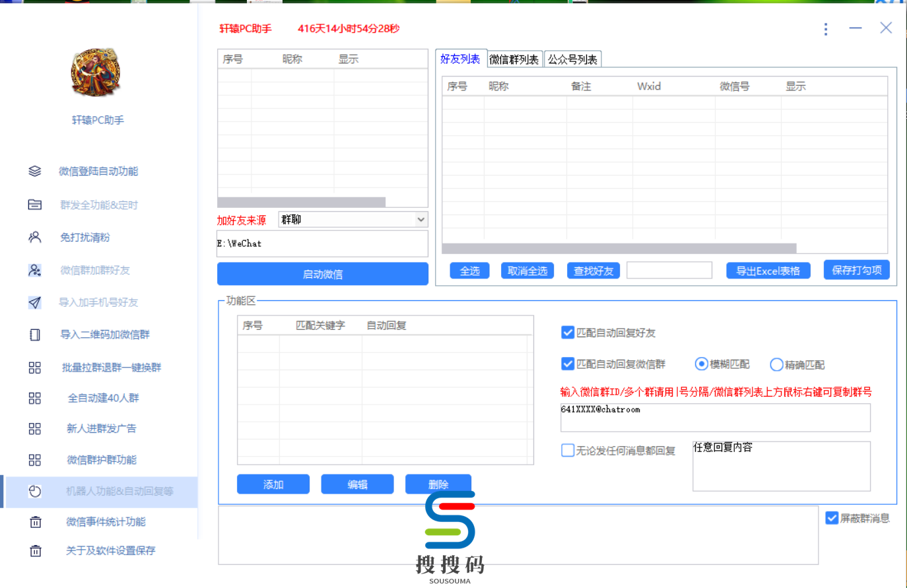The width and height of the screenshot is (907, 588).
Task: Toggle 屏蔽群消息 checkbox
Action: tap(832, 518)
